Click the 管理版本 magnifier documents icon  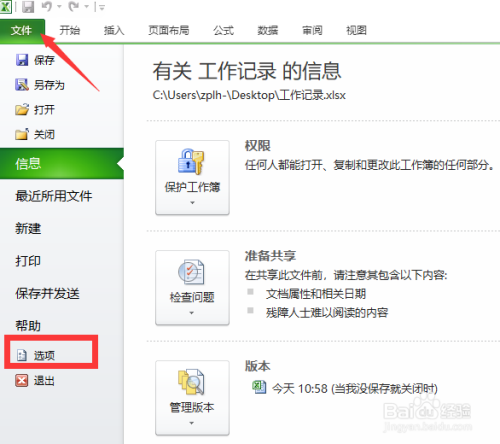tap(191, 382)
